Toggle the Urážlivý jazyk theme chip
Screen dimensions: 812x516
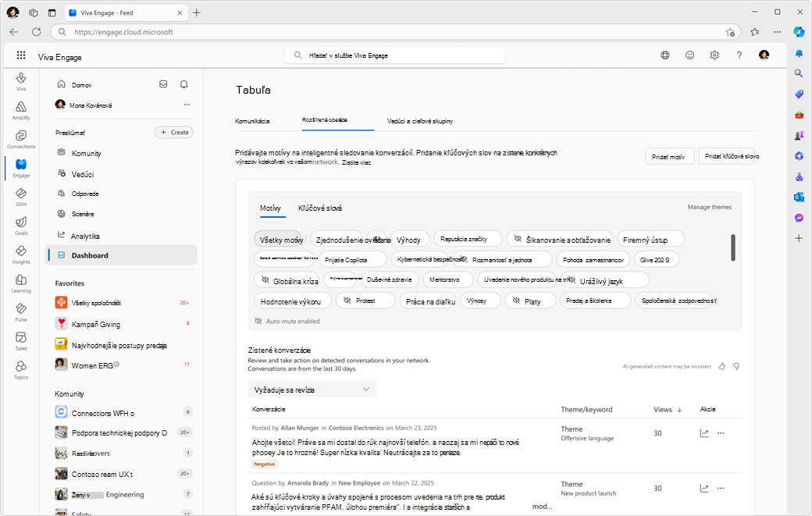tap(605, 280)
